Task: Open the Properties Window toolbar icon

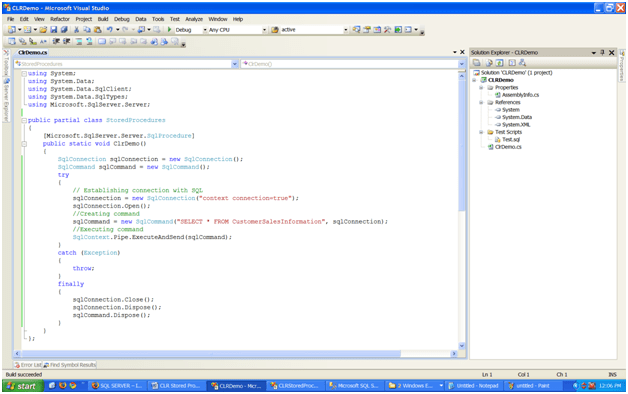Action: click(x=366, y=30)
